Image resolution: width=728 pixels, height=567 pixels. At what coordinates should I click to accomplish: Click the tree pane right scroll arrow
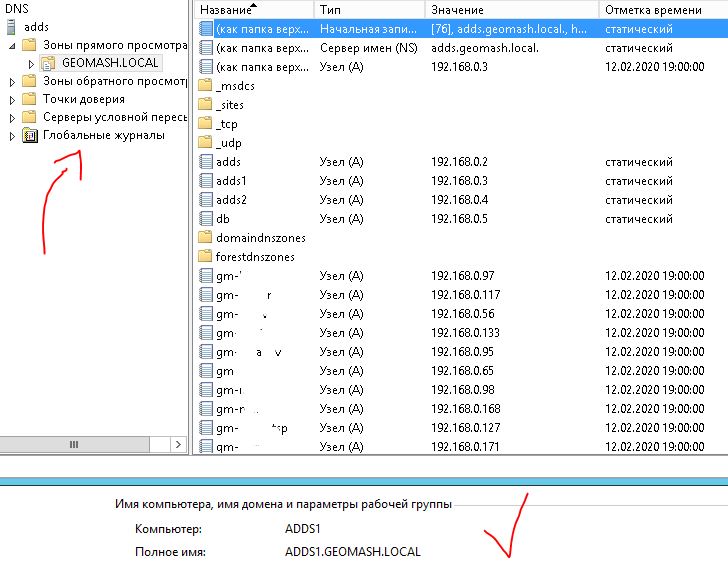pos(178,444)
